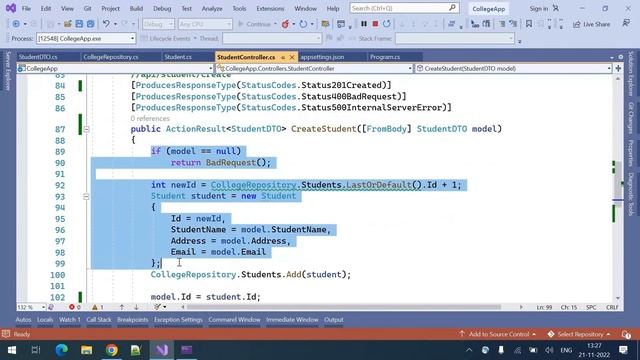The height and width of the screenshot is (360, 640).
Task: Open the Extensions menu
Action: tap(270, 8)
